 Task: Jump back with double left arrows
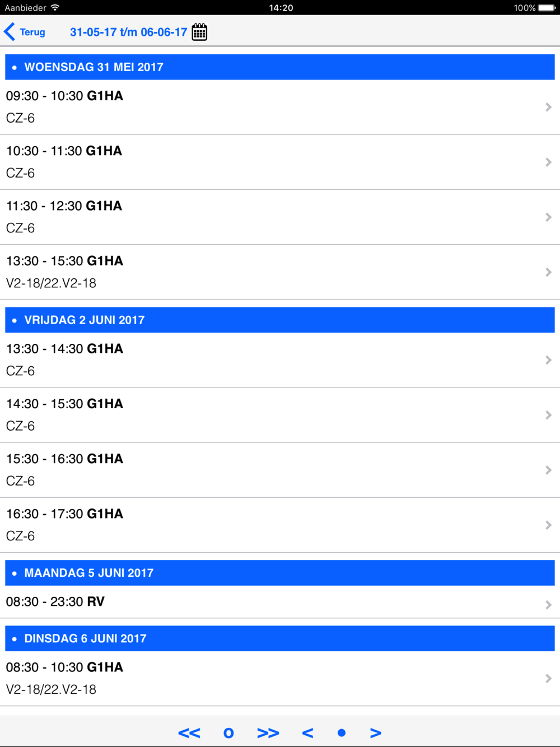[189, 732]
